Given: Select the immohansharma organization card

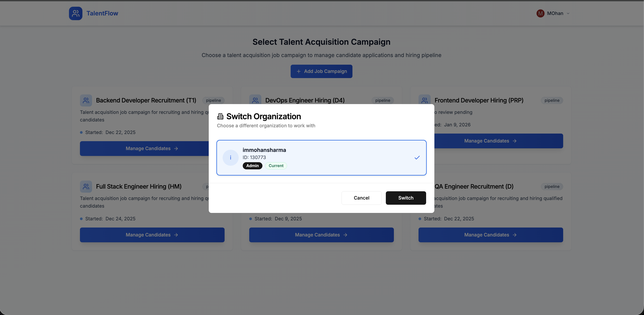Looking at the screenshot, I should point(321,158).
